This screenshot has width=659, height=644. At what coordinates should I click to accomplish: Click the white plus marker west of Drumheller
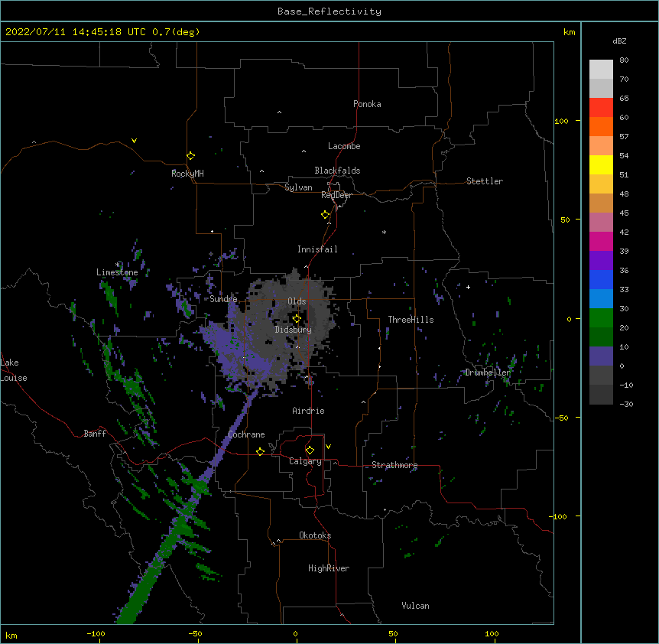coord(468,287)
